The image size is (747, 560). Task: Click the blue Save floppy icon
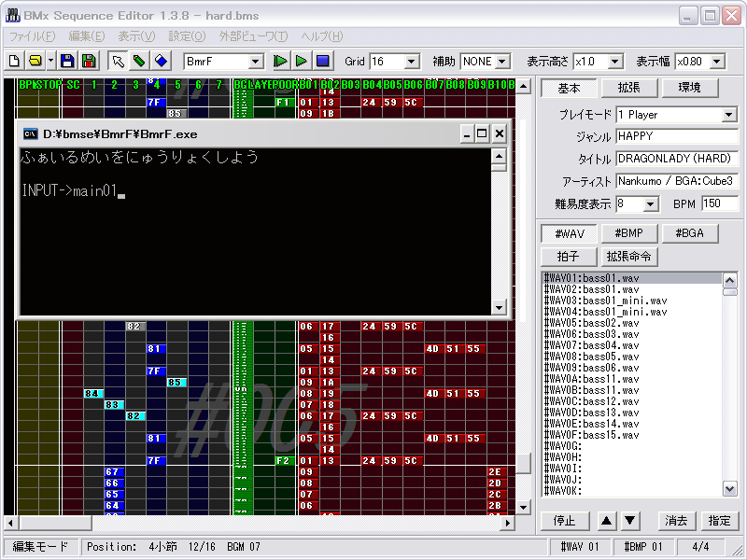point(67,62)
